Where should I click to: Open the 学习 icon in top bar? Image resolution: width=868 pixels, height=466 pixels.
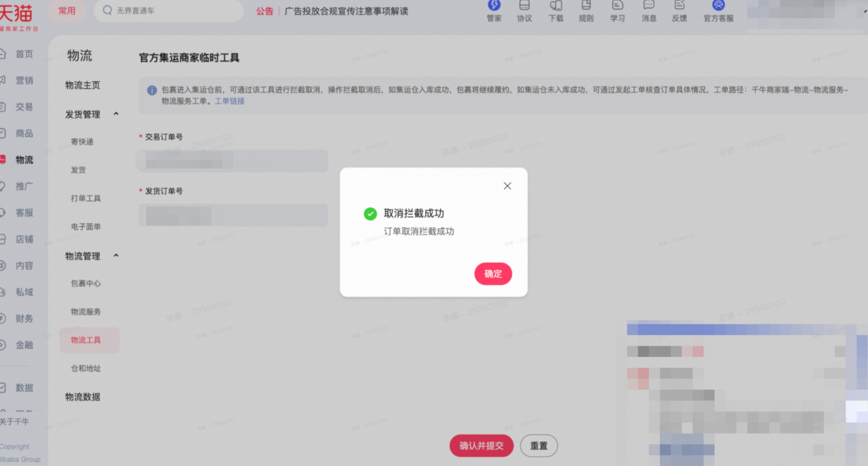point(617,11)
